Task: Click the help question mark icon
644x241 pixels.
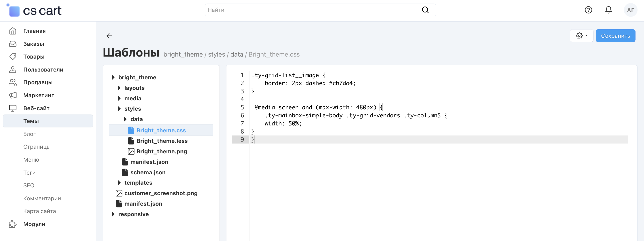Action: (588, 10)
